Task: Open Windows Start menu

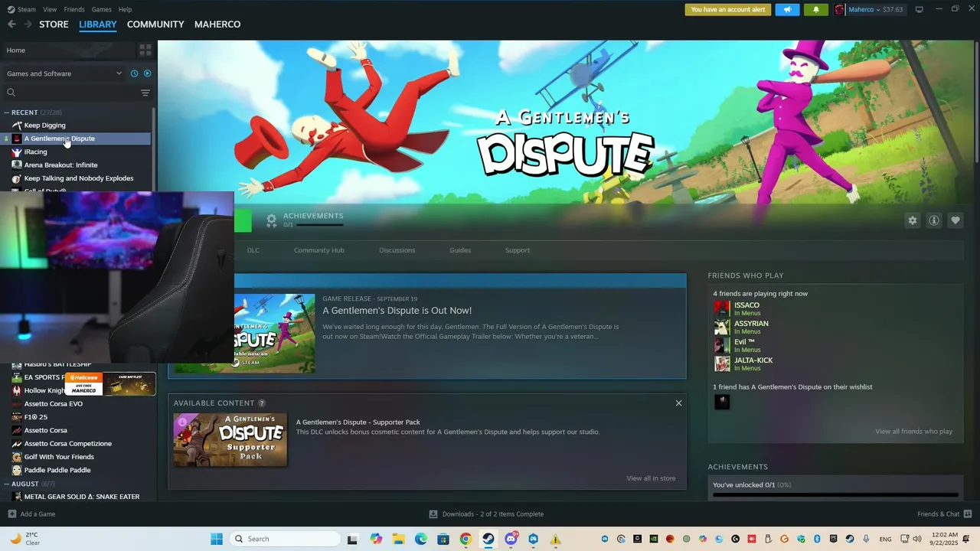Action: pos(217,539)
